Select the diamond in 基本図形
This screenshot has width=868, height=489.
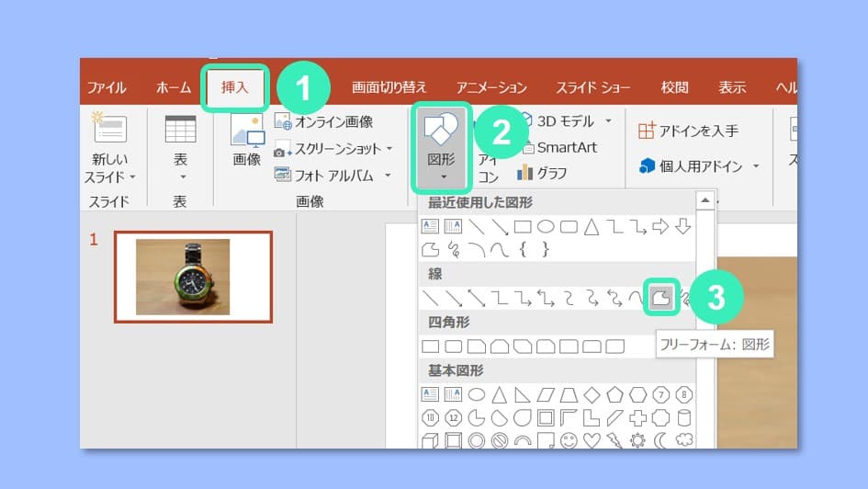coord(592,395)
